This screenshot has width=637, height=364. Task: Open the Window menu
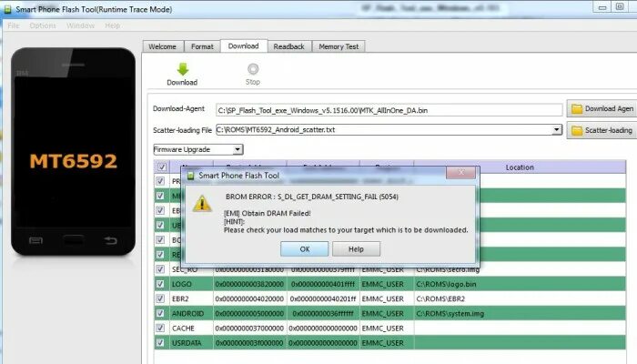click(x=80, y=25)
